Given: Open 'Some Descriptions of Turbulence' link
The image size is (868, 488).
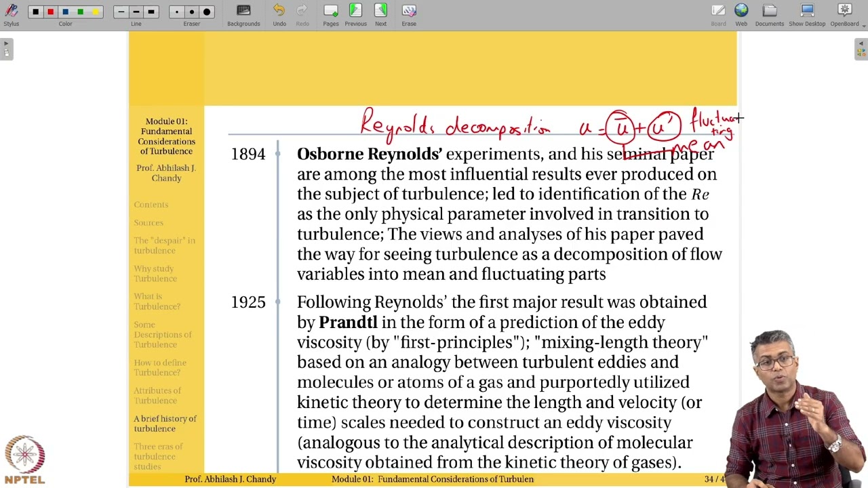Looking at the screenshot, I should tap(163, 335).
